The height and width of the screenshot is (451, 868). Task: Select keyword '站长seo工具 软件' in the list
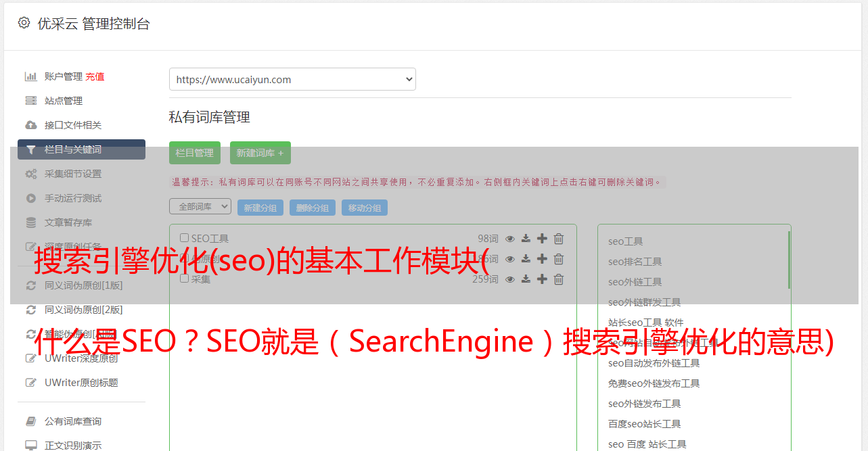tap(646, 323)
